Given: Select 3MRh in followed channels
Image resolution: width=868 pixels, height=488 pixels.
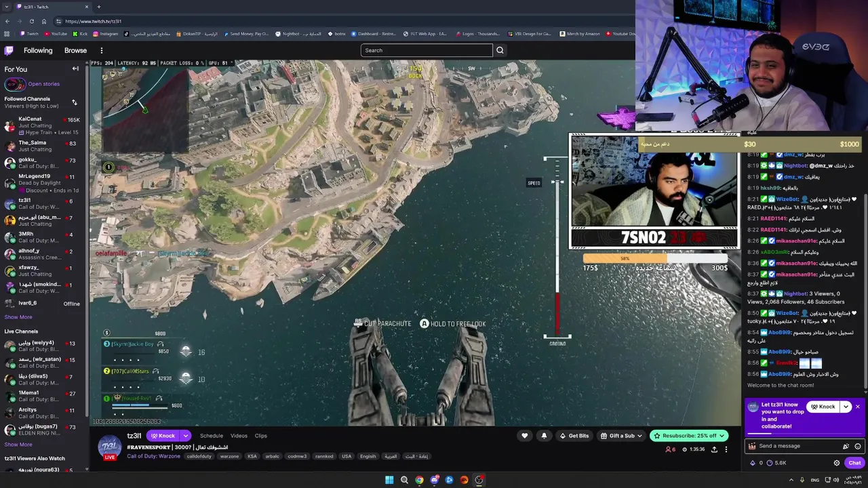Looking at the screenshot, I should click(x=41, y=237).
